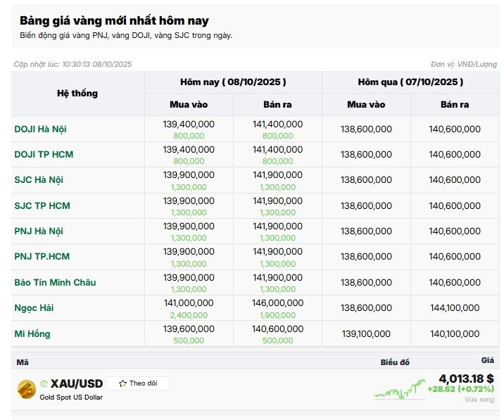Click SJC Hà Nội today buy price 139,900,000
Screen dimensions: 504x420
[x=189, y=174]
